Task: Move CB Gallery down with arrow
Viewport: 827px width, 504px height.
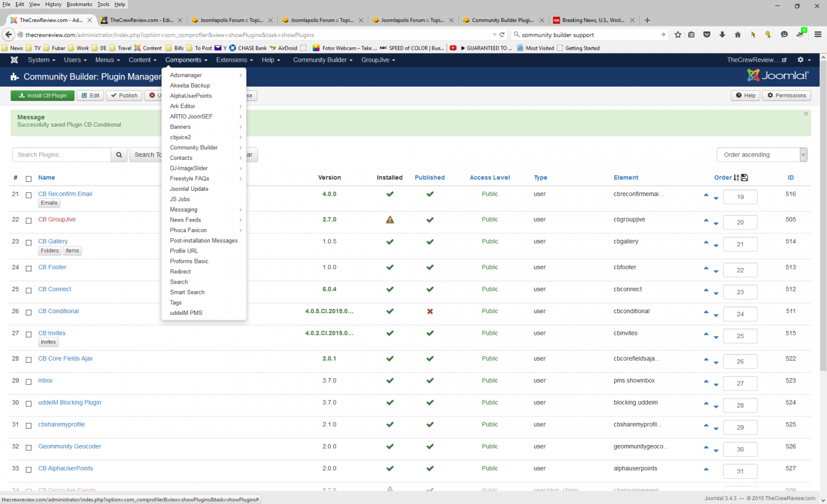Action: tap(716, 245)
